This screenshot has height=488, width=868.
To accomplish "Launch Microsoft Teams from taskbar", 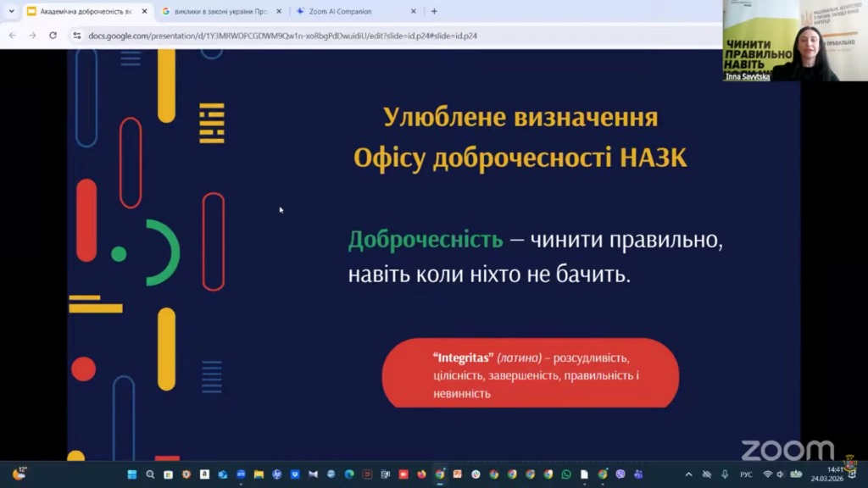I will click(638, 474).
